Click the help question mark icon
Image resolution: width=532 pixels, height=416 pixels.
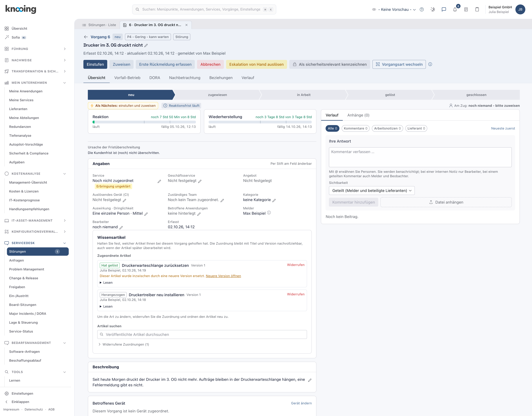422,10
